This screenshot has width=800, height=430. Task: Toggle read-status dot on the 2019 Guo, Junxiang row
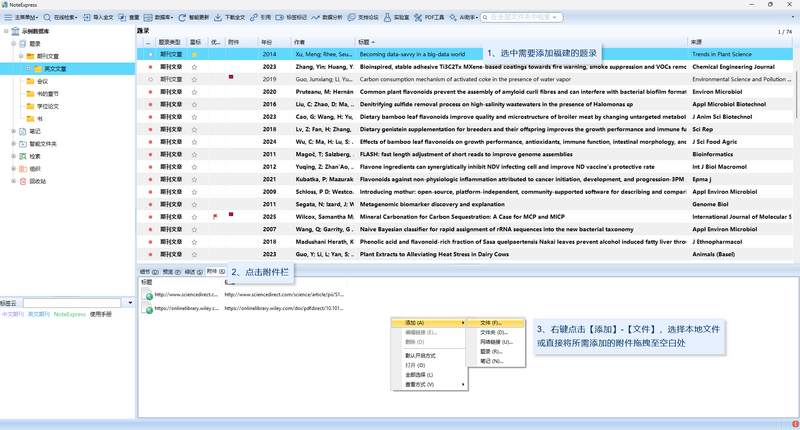(151, 80)
